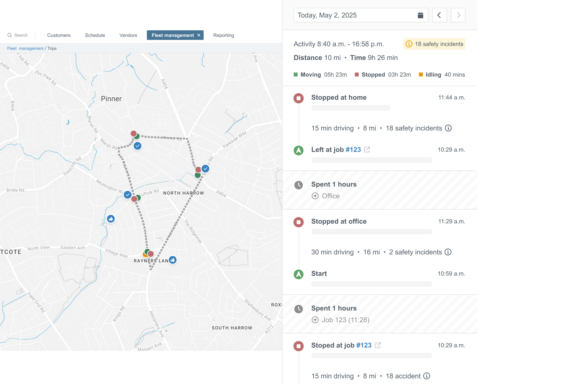
Task: Show info icon next to 18 accident
Action: click(x=427, y=376)
